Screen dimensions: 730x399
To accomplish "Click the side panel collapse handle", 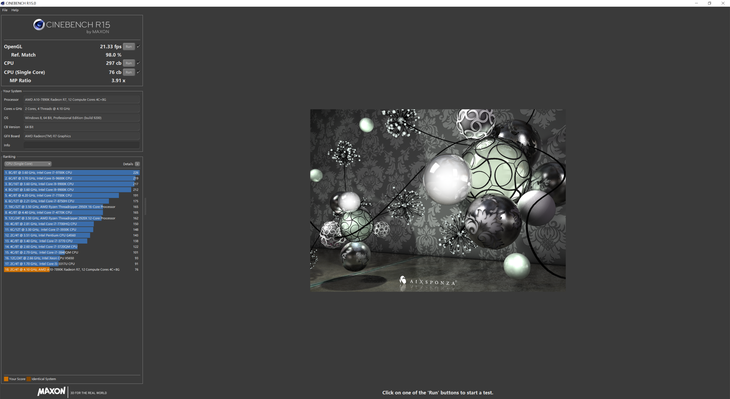I will 145,206.
